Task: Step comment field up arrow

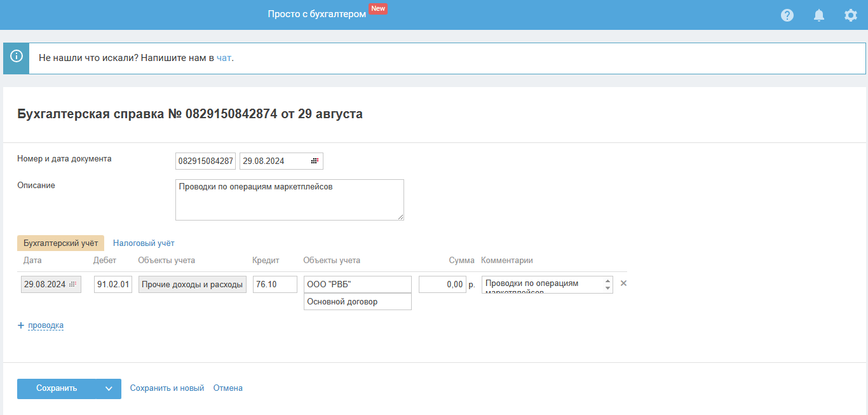Action: 607,280
